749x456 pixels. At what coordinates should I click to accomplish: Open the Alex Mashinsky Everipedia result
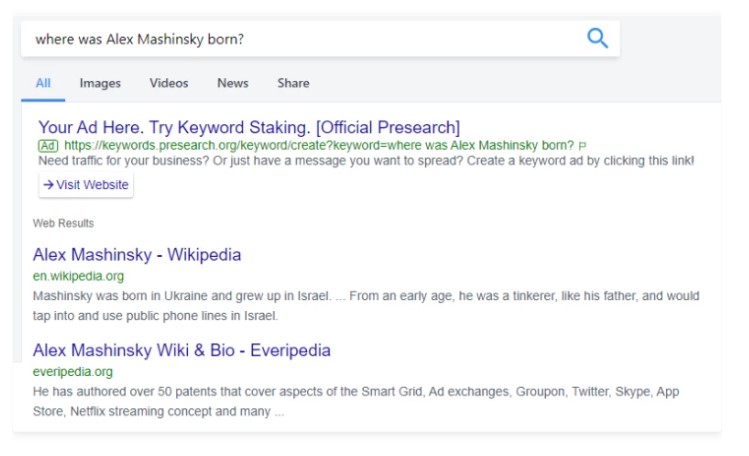tap(181, 350)
